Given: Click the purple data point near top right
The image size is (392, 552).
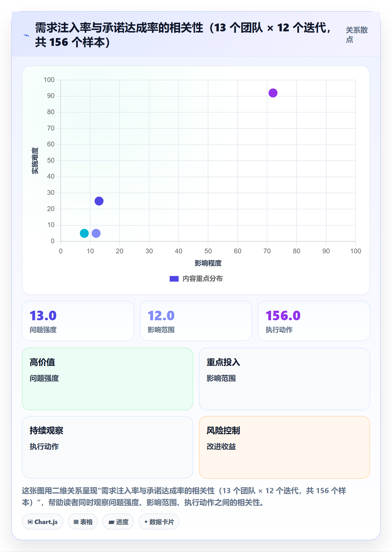Looking at the screenshot, I should (x=273, y=93).
